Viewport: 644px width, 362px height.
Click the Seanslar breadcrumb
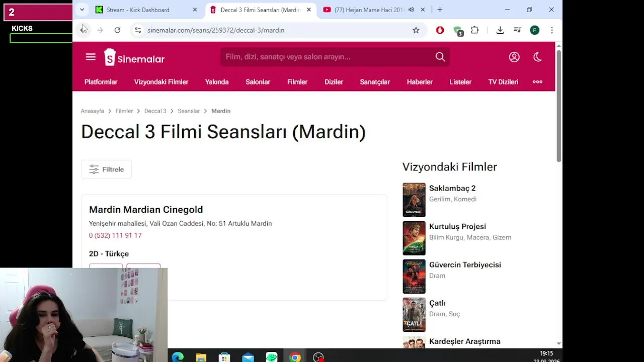(x=189, y=111)
